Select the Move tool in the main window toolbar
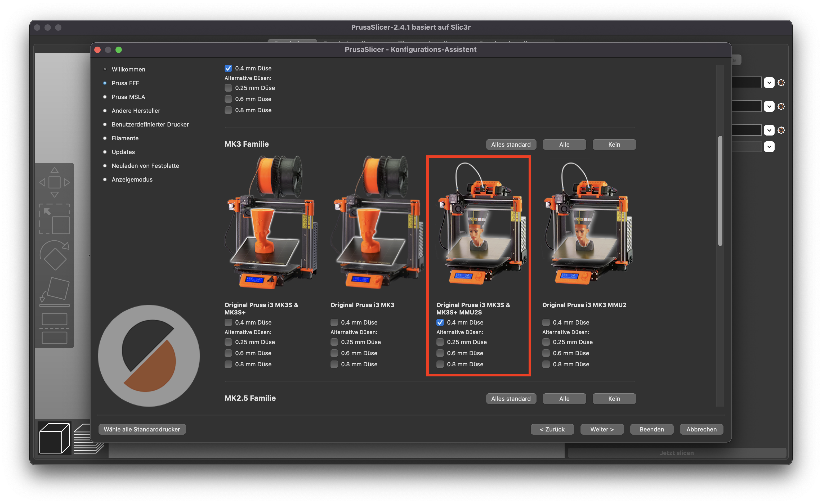The height and width of the screenshot is (504, 822). tap(54, 182)
